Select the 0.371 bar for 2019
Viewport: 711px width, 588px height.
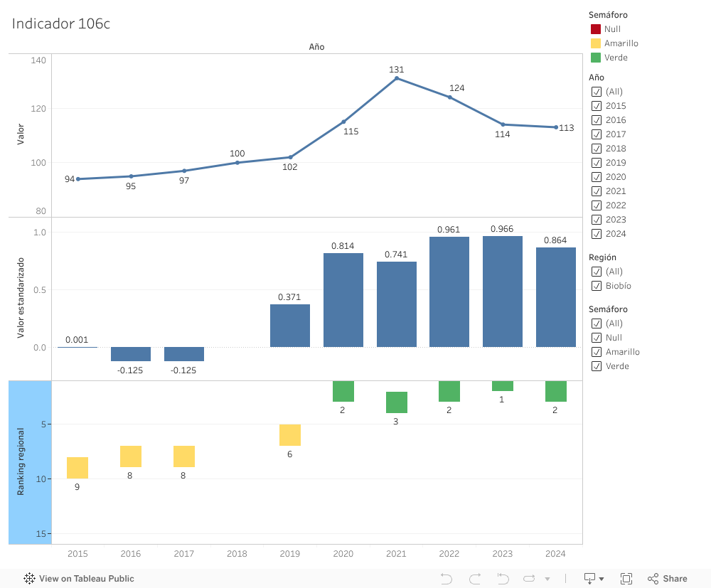290,326
